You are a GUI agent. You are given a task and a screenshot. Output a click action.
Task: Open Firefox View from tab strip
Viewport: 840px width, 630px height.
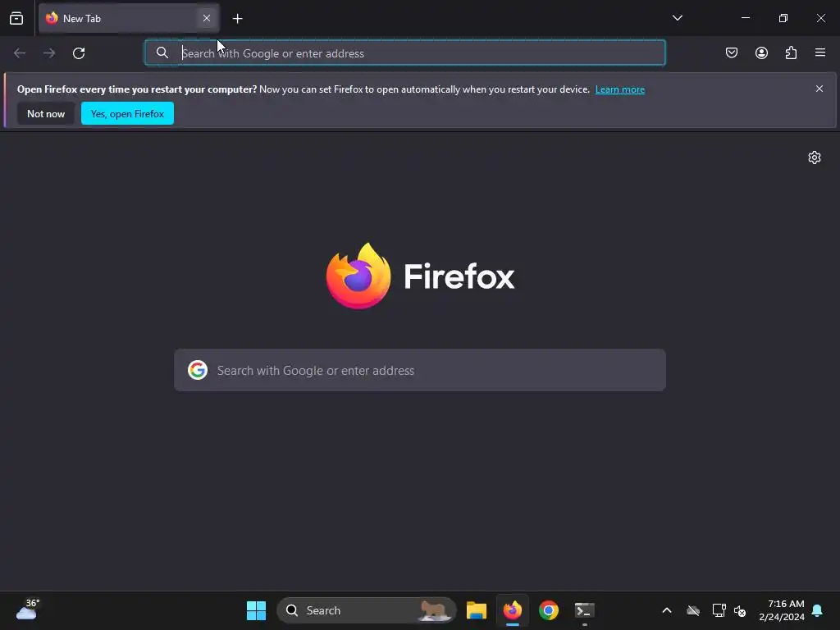[16, 18]
